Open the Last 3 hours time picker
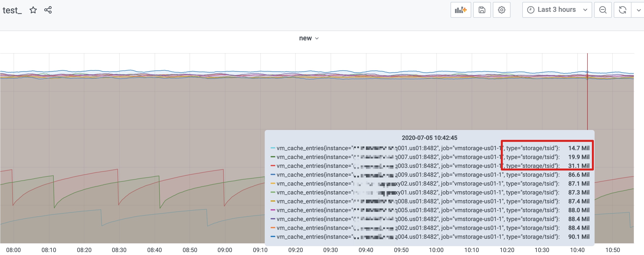The width and height of the screenshot is (644, 255). pos(557,10)
